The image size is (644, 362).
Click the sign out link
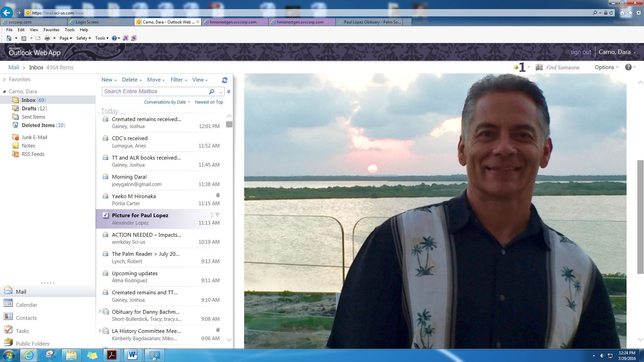tap(580, 52)
